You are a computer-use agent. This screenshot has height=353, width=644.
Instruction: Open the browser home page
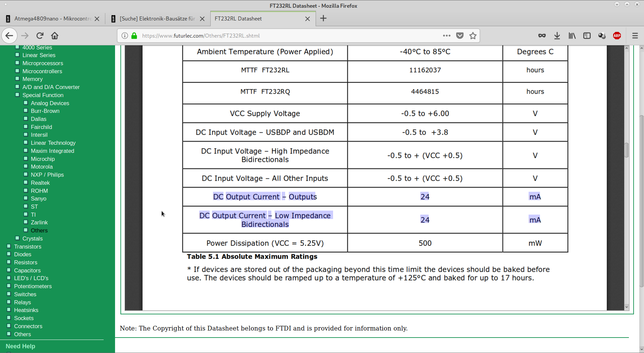coord(55,36)
